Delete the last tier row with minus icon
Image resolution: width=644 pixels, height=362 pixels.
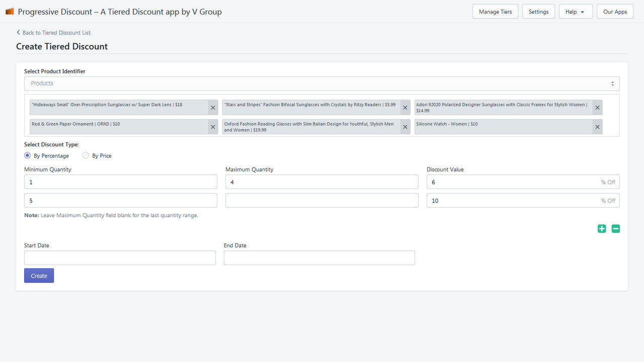(616, 229)
